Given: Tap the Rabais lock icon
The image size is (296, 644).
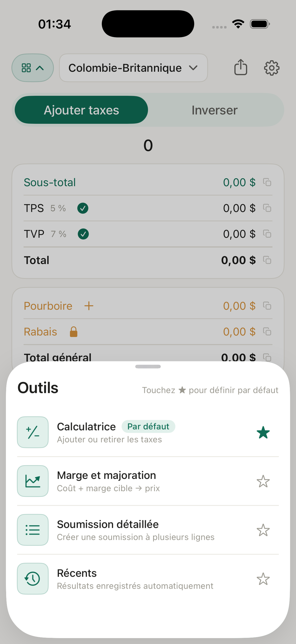Looking at the screenshot, I should coord(73,332).
